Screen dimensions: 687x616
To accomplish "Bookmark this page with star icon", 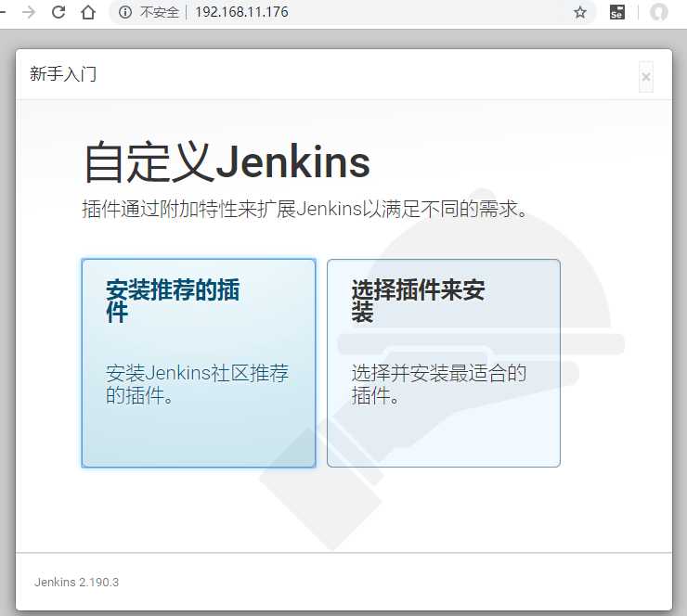I will [x=580, y=12].
